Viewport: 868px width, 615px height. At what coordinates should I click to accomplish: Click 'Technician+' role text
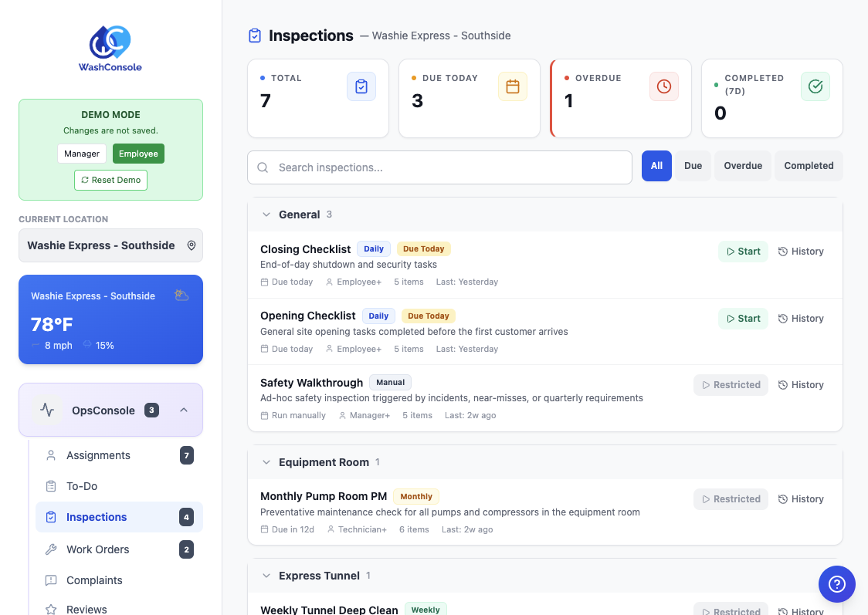pyautogui.click(x=363, y=529)
